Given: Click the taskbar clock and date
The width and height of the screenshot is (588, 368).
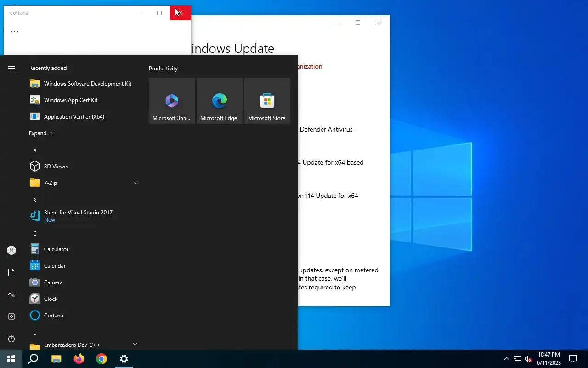Looking at the screenshot, I should click(x=549, y=359).
